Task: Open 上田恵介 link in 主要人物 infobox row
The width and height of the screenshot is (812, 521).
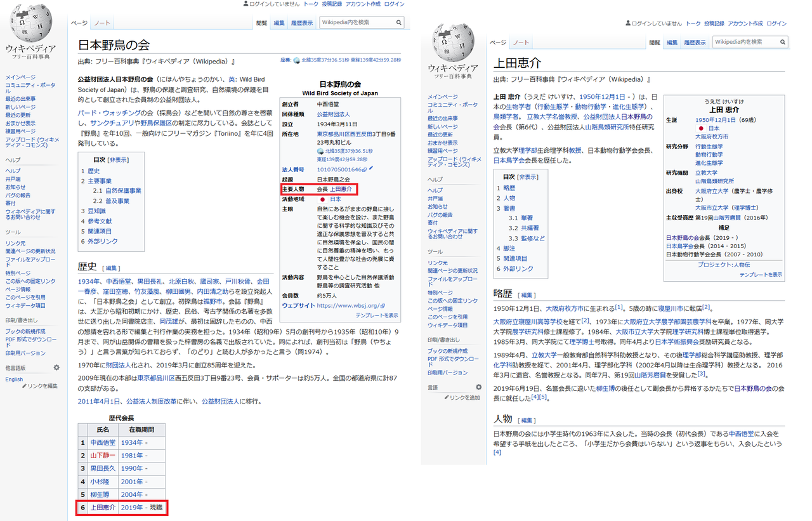Action: 340,189
